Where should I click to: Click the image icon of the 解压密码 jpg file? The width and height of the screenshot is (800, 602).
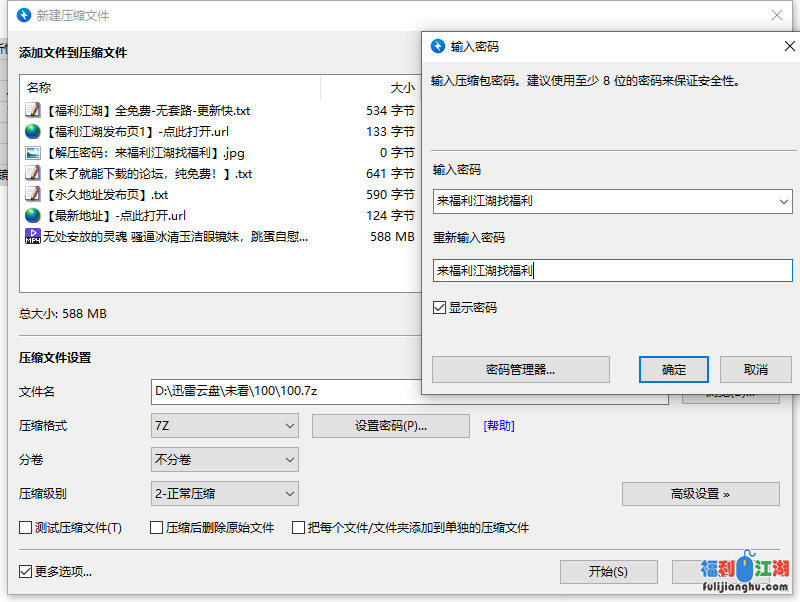(x=33, y=153)
